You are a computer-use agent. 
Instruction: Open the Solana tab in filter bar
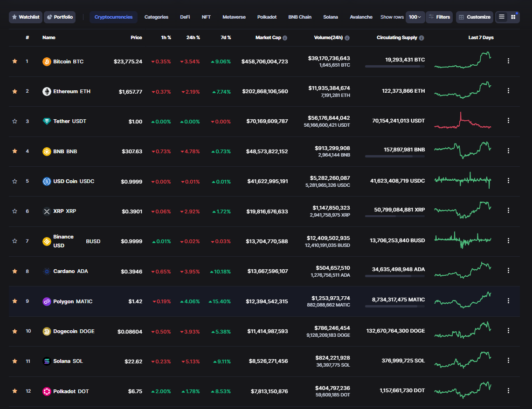click(x=331, y=17)
